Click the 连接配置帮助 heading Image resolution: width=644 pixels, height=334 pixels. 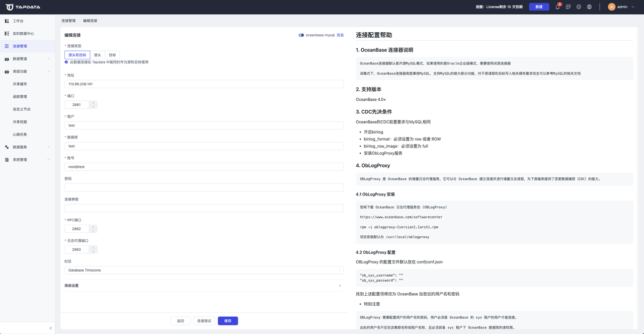click(x=374, y=35)
